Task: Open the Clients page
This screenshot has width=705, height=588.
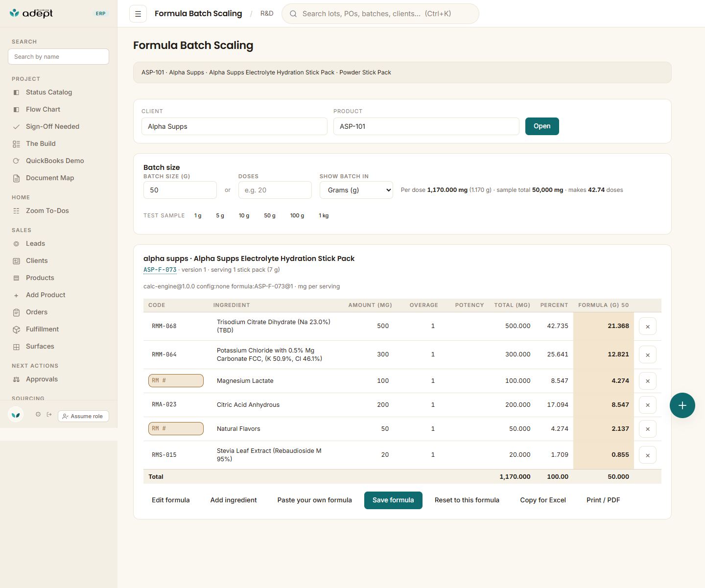Action: [37, 260]
